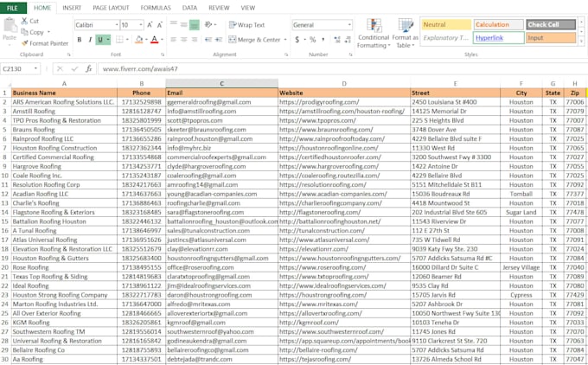Apply the Input cell style
The width and height of the screenshot is (588, 365).
pos(551,38)
